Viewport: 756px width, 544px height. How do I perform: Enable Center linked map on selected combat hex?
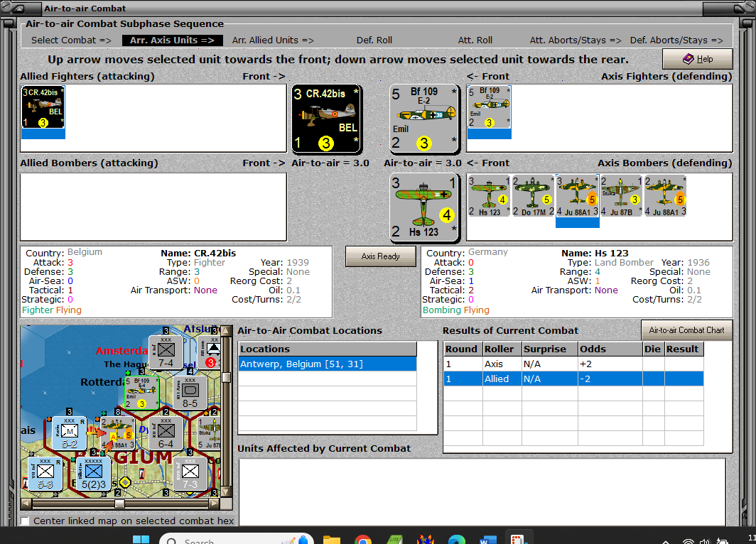tap(25, 521)
